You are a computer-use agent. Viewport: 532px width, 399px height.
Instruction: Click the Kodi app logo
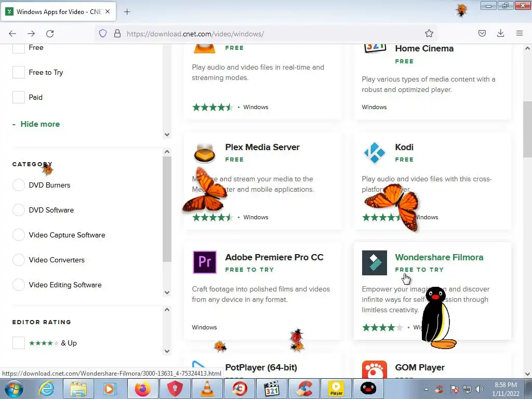pyautogui.click(x=375, y=153)
